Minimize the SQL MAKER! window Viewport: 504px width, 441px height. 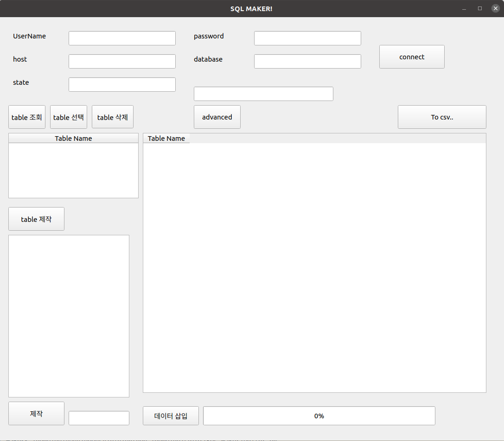(x=464, y=9)
